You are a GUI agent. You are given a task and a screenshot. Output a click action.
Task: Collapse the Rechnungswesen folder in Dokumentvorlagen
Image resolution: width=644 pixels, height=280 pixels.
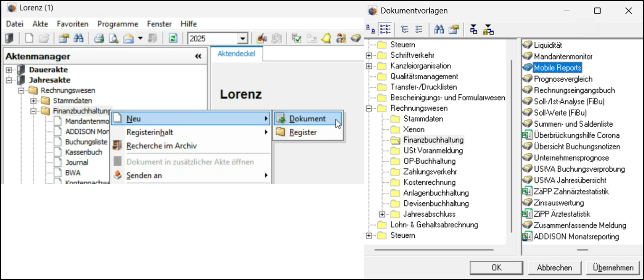[x=369, y=108]
